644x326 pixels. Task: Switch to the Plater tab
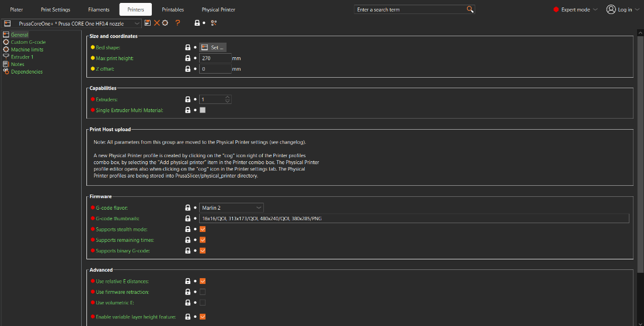[16, 9]
